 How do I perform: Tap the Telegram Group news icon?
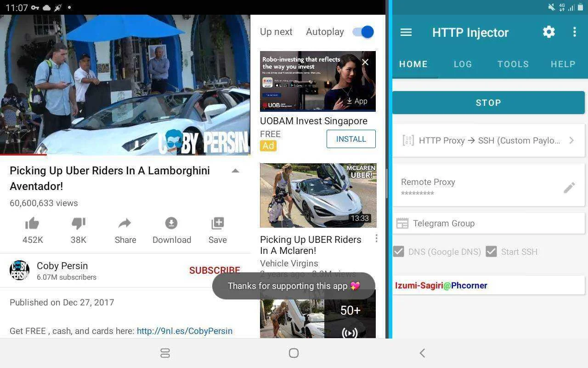402,224
